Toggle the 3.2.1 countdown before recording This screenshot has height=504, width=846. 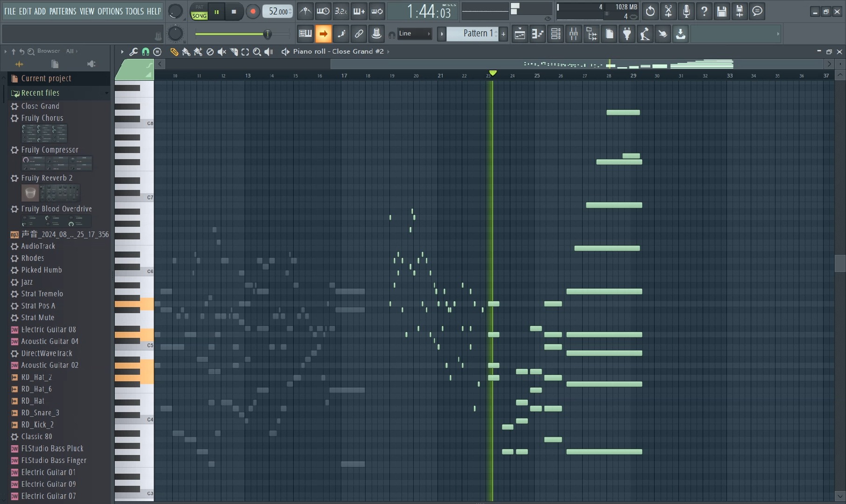(x=341, y=11)
